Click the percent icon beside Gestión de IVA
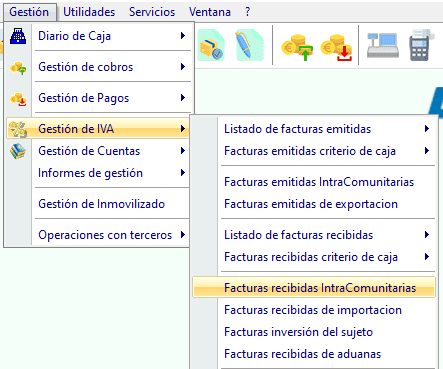The height and width of the screenshot is (369, 443). [x=18, y=129]
